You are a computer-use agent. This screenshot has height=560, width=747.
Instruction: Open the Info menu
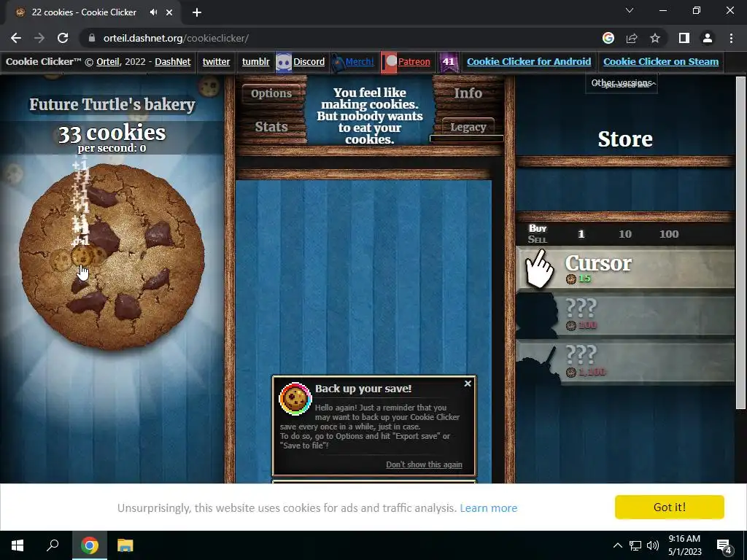[x=468, y=93]
